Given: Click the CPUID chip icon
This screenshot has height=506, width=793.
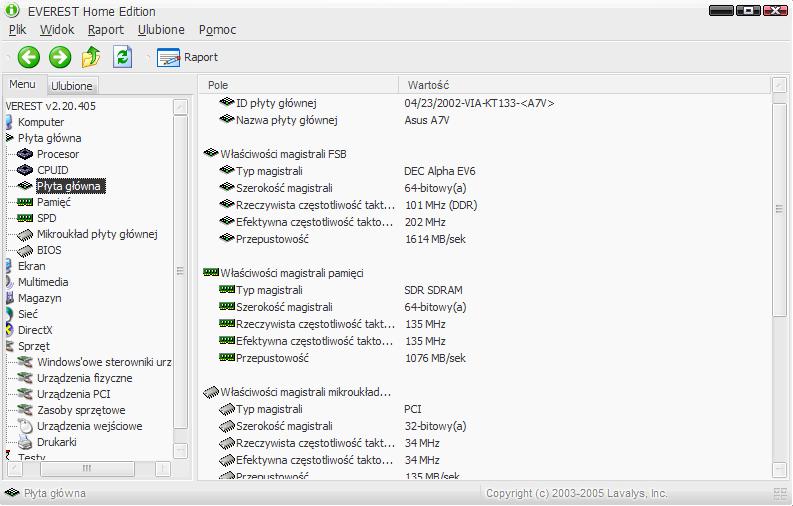Looking at the screenshot, I should [25, 170].
